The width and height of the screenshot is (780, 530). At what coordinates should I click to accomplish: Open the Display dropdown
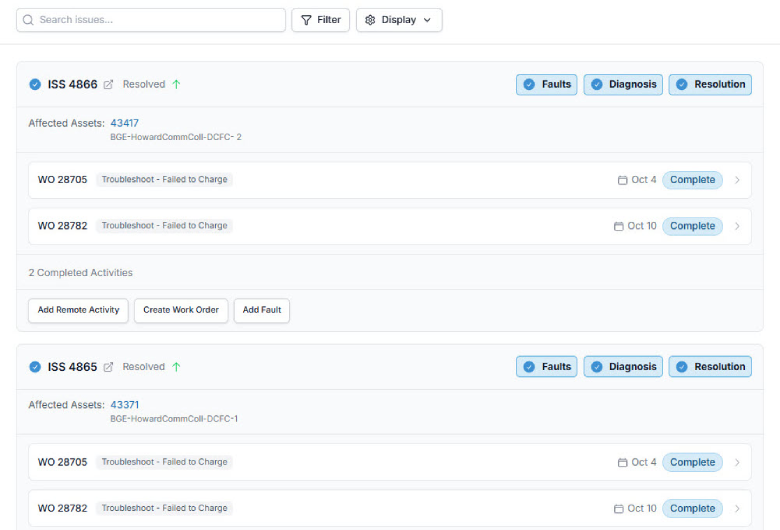click(399, 20)
